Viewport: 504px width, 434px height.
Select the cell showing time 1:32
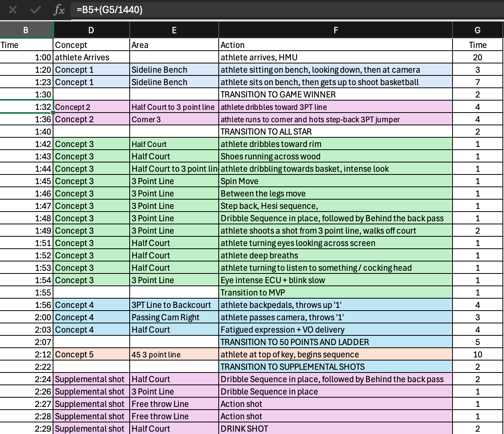[26, 107]
